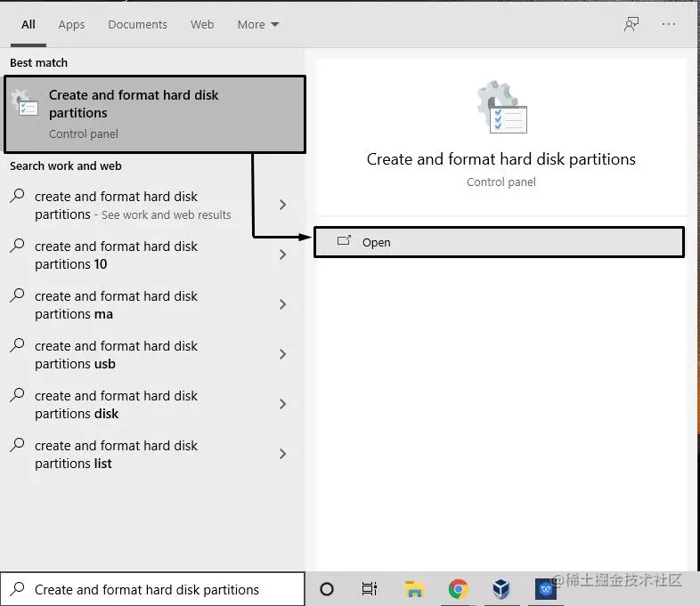Viewport: 700px width, 606px height.
Task: Select the Best match Disk Management result
Action: tap(155, 114)
